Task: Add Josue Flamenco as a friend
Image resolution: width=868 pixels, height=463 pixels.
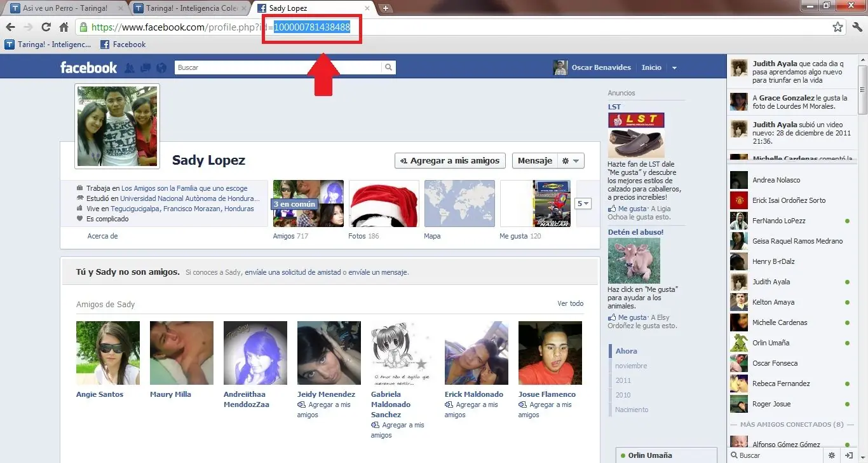Action: pyautogui.click(x=545, y=410)
